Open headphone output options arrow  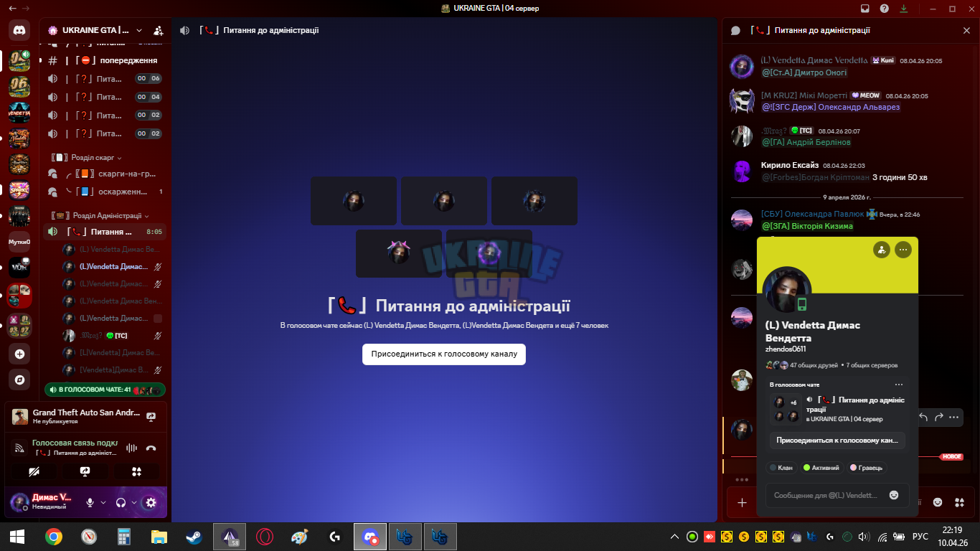click(134, 502)
